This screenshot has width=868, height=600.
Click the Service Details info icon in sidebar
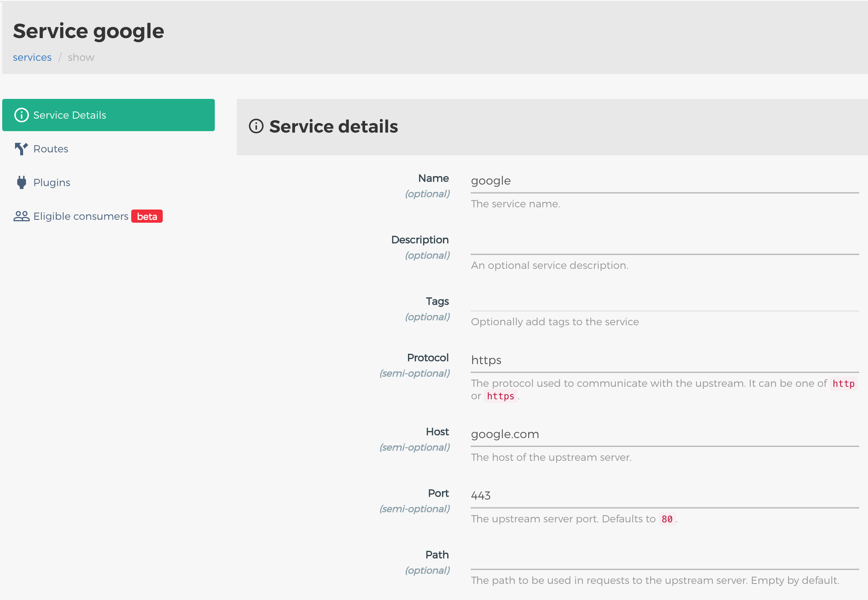pyautogui.click(x=21, y=115)
